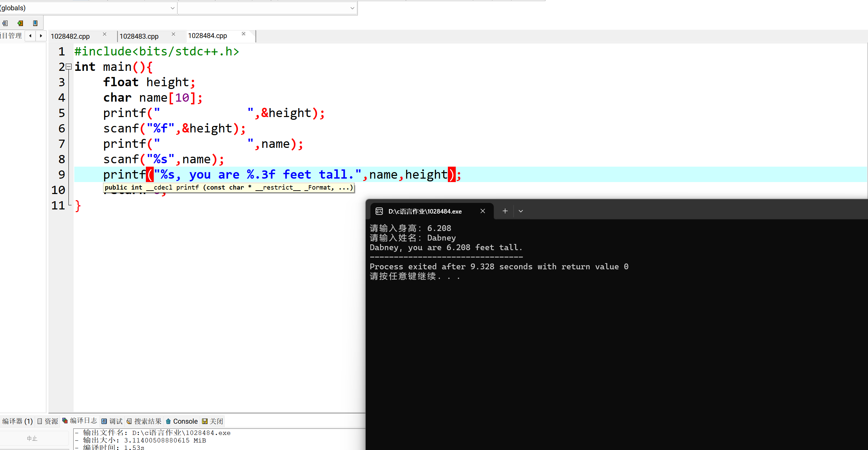Switch to the 1028483.cpp tab
868x450 pixels.
tap(139, 36)
